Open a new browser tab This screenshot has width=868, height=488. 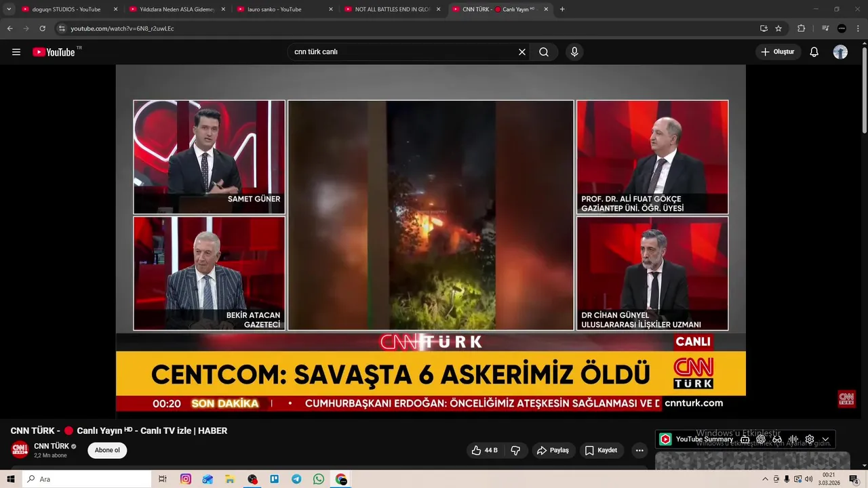tap(562, 9)
